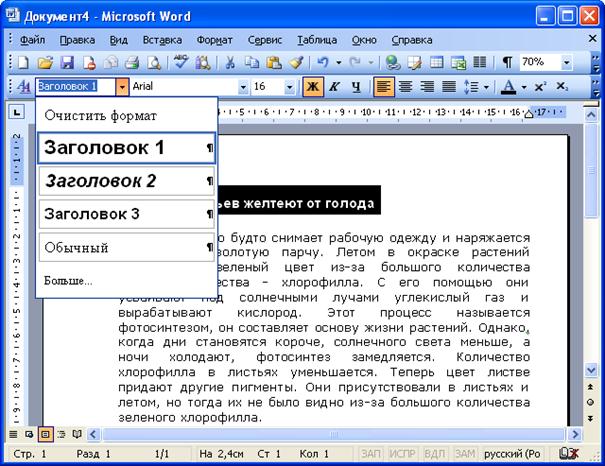This screenshot has height=466, width=605.
Task: Apply subscript formatting
Action: [561, 86]
